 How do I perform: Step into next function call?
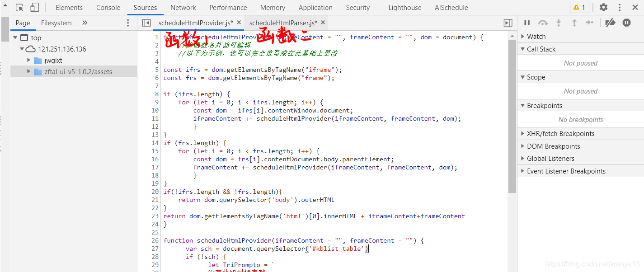(x=559, y=23)
